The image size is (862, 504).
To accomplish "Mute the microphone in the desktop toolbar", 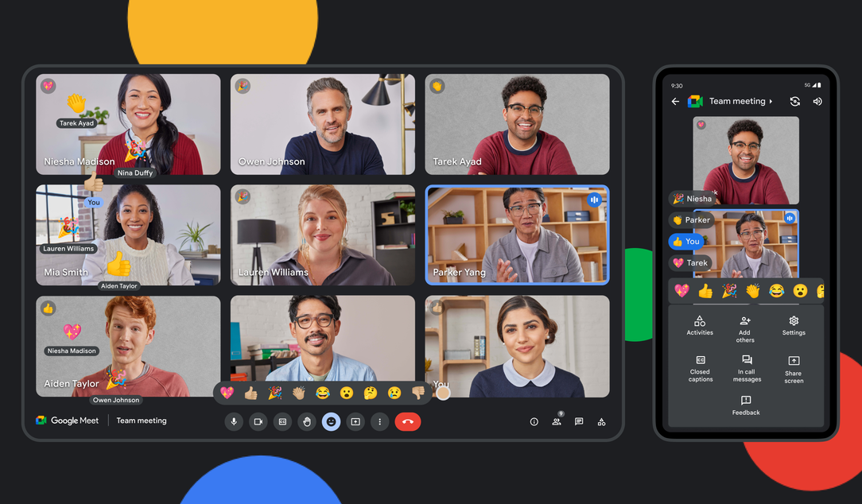I will [234, 421].
